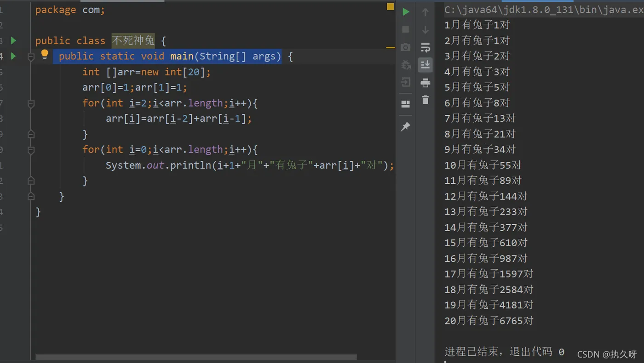Click output line '10月有兔子55对'
The width and height of the screenshot is (644, 363).
click(483, 165)
